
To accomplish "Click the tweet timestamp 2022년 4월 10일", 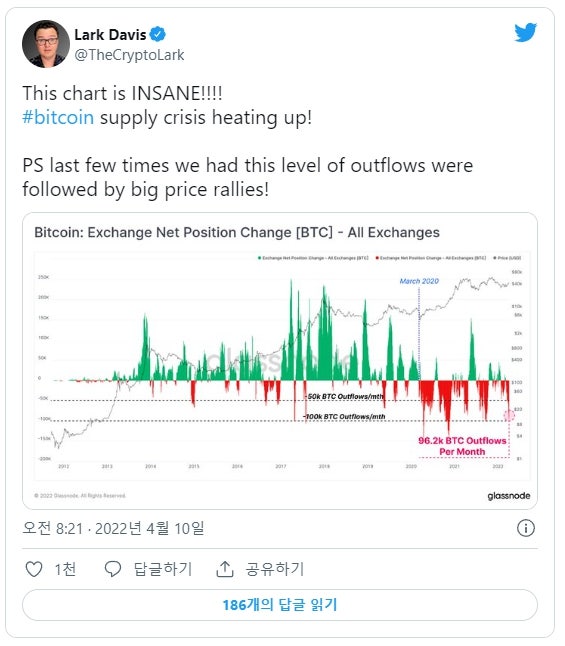I will 150,528.
